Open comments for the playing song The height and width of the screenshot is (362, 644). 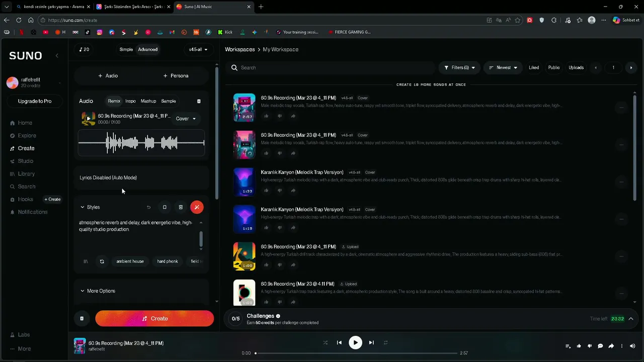tap(600, 346)
